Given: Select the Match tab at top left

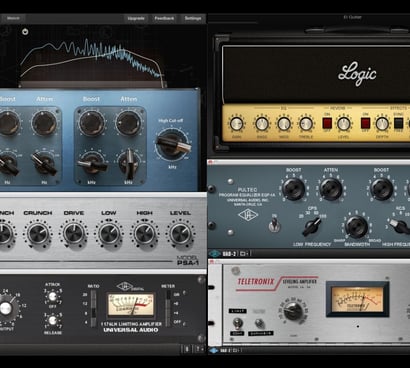Looking at the screenshot, I should click(13, 18).
